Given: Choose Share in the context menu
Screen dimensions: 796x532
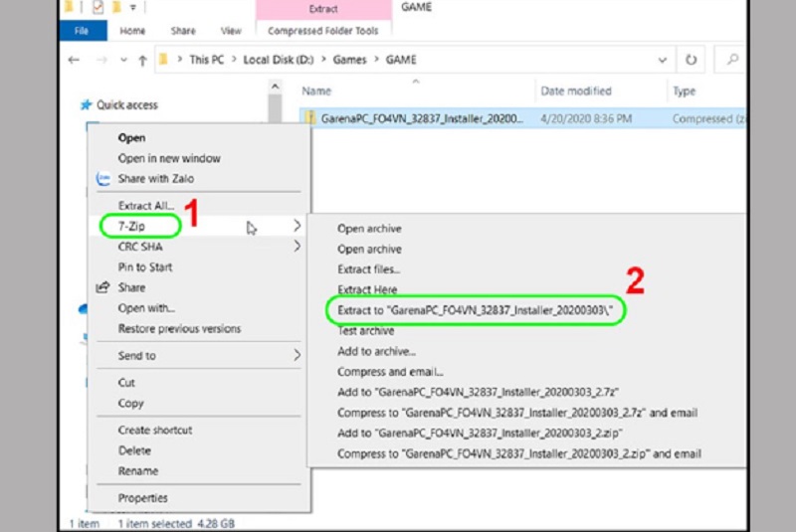Looking at the screenshot, I should (x=132, y=287).
